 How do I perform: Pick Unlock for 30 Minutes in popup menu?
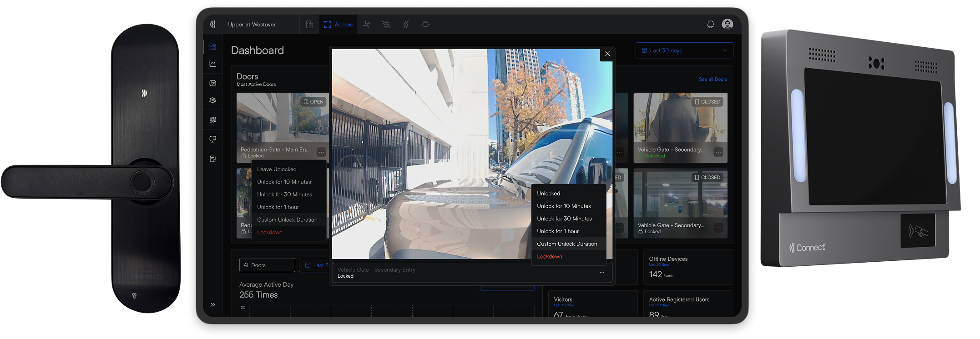(x=569, y=219)
